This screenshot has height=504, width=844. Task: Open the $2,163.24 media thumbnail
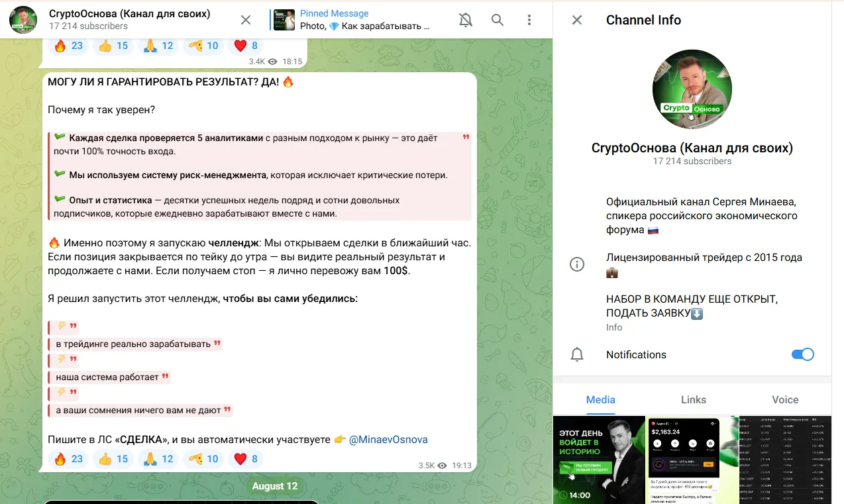(x=692, y=460)
